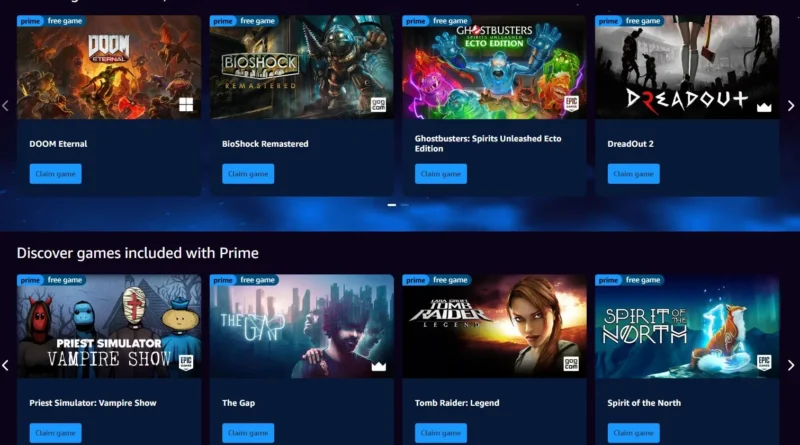Image resolution: width=800 pixels, height=445 pixels.
Task: Click the Epic Games icon on Spirit of the North
Action: [x=764, y=363]
